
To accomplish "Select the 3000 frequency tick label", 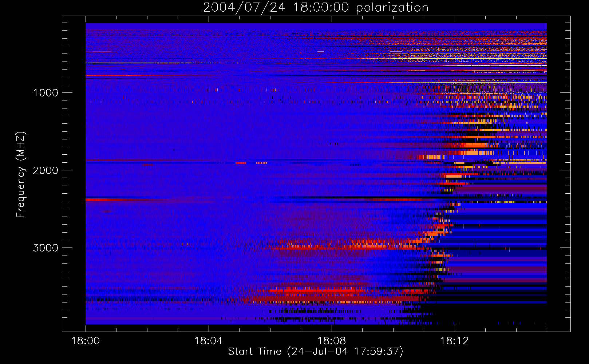I will 46,248.
